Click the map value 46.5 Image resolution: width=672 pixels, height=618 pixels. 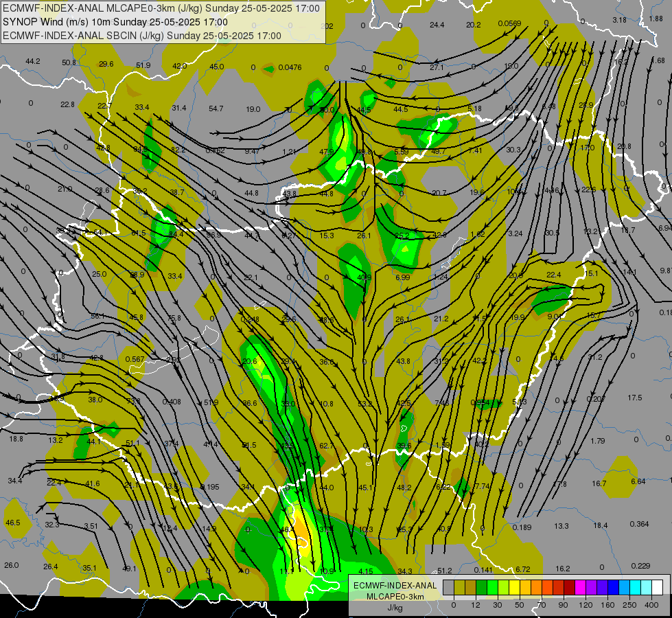(x=12, y=523)
